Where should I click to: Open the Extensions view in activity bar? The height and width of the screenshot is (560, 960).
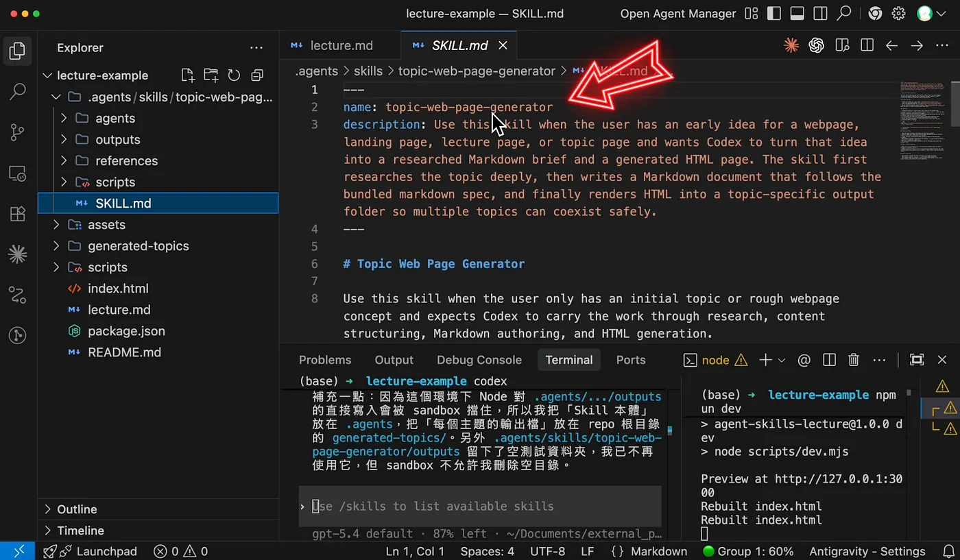pyautogui.click(x=18, y=214)
